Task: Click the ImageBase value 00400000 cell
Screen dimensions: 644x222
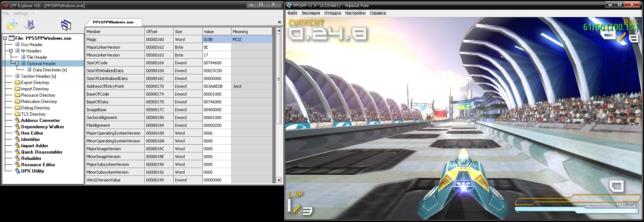Action: coord(217,110)
